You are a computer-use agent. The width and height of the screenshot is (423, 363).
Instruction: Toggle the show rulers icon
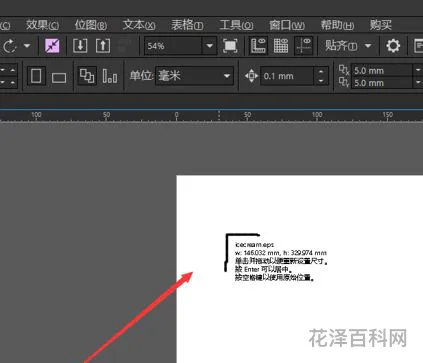click(258, 46)
